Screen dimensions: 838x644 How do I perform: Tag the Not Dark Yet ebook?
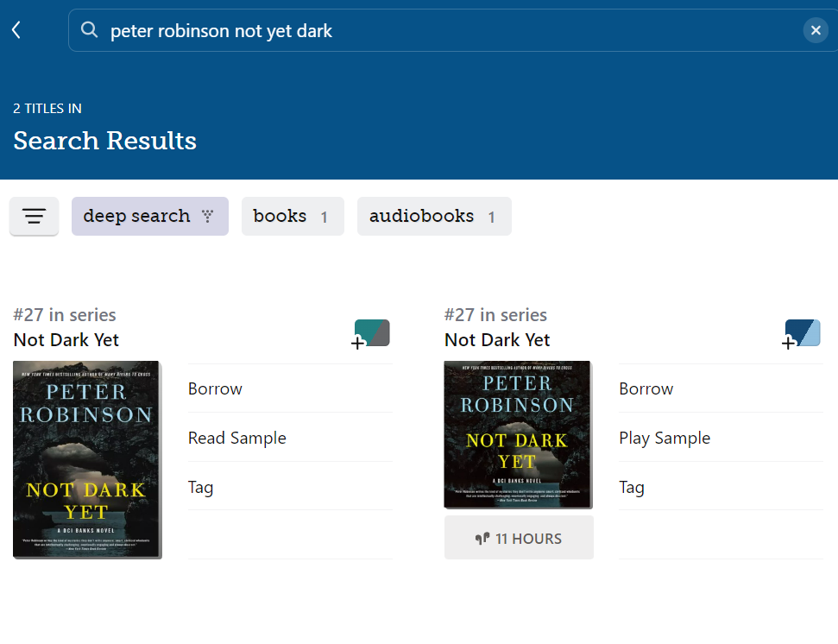click(x=201, y=487)
